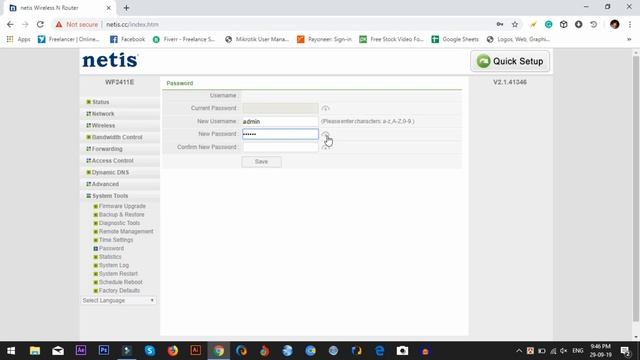Open Bandwidth Control section

coord(117,137)
